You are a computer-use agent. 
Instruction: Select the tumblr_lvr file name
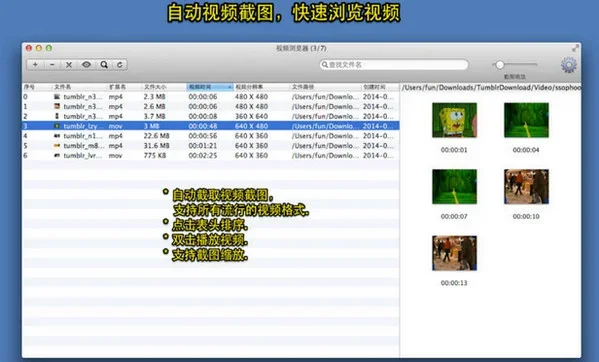click(83, 155)
